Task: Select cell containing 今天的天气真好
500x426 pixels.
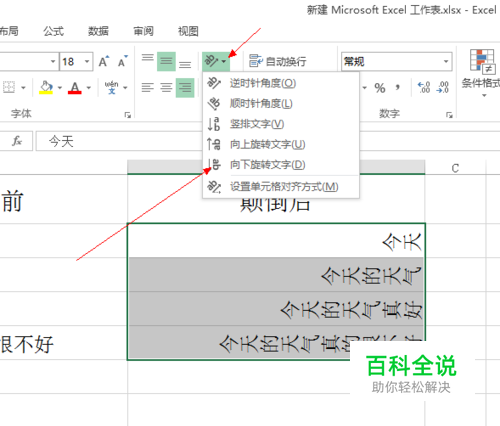Action: tap(276, 308)
